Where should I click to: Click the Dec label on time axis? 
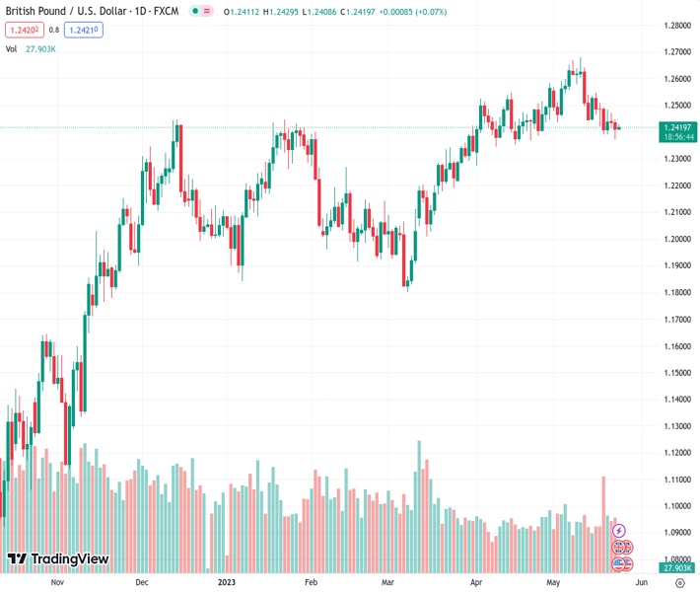[x=142, y=583]
